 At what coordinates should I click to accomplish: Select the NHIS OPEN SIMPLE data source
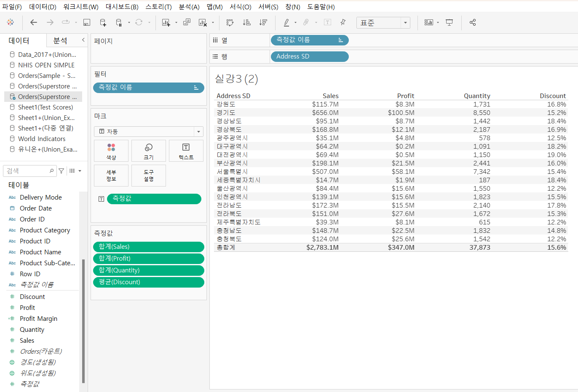[46, 65]
